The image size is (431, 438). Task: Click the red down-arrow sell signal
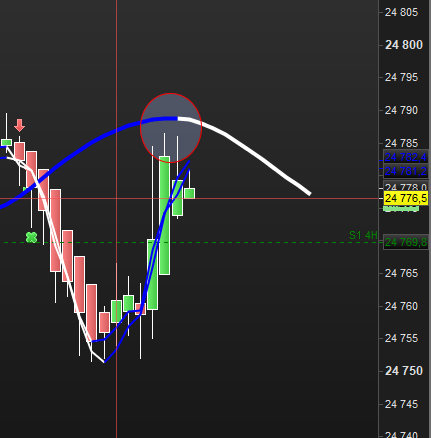click(20, 125)
